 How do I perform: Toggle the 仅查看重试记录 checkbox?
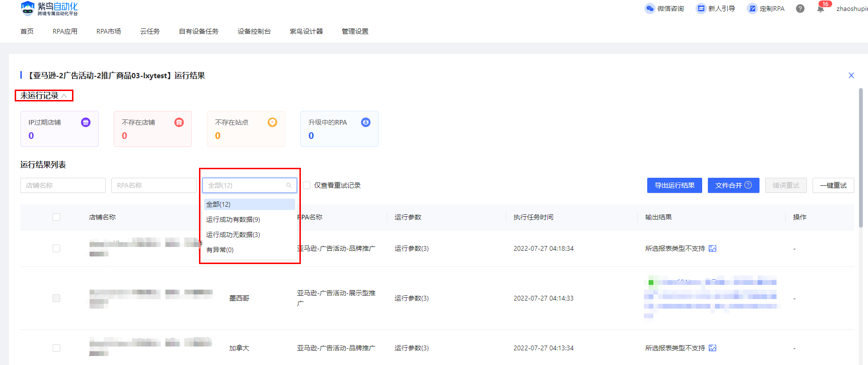click(307, 185)
